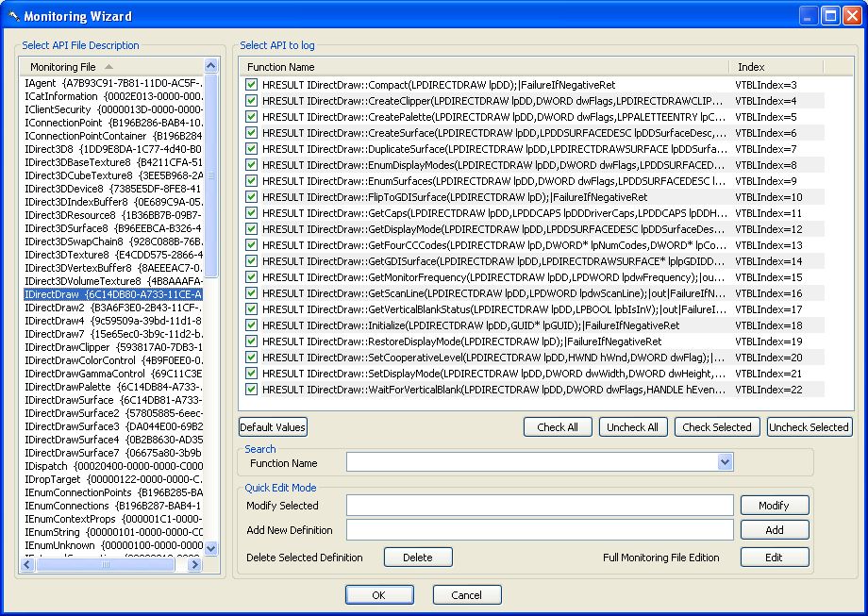This screenshot has width=868, height=616.
Task: Click the file list scroll down arrow
Action: 210,548
